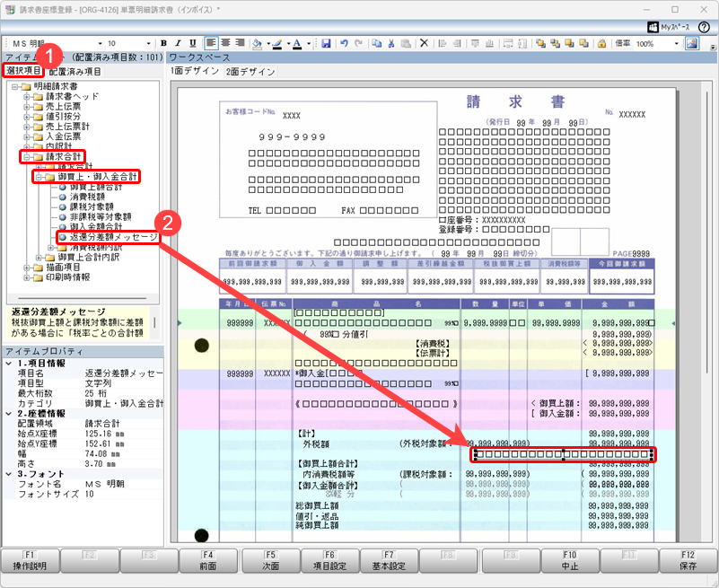The image size is (719, 588).
Task: Open the font color dropdown arrow
Action: click(308, 44)
